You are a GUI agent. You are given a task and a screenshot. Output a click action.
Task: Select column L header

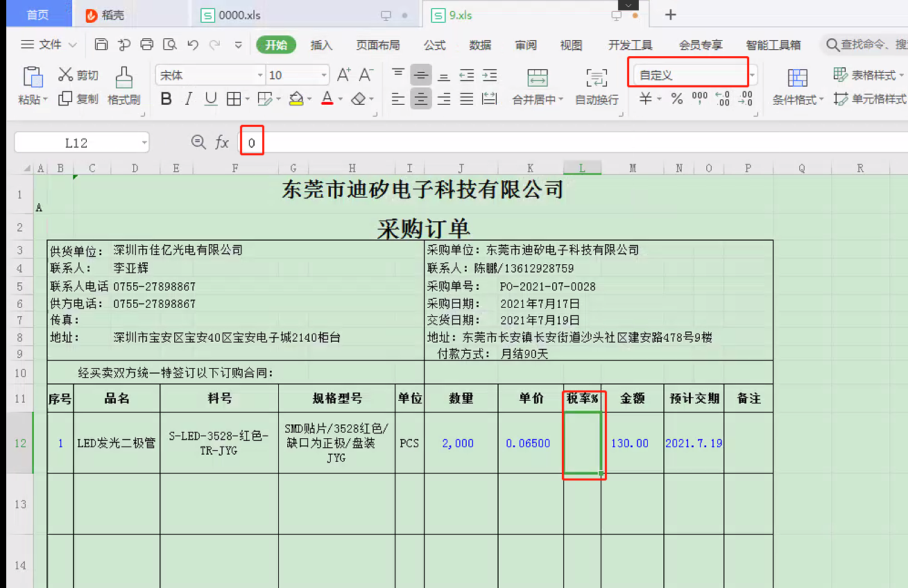click(582, 168)
